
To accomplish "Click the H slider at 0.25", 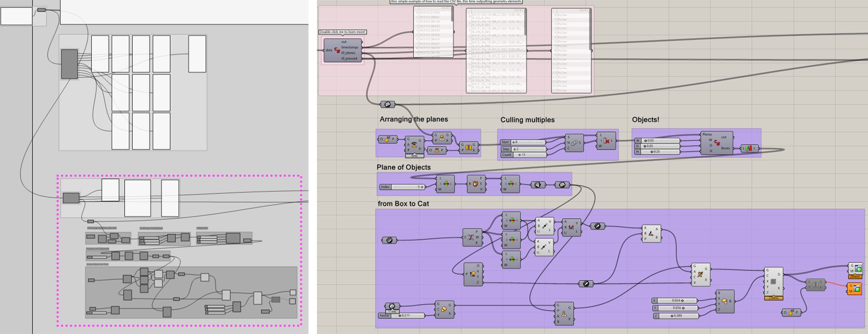I will click(x=657, y=152).
